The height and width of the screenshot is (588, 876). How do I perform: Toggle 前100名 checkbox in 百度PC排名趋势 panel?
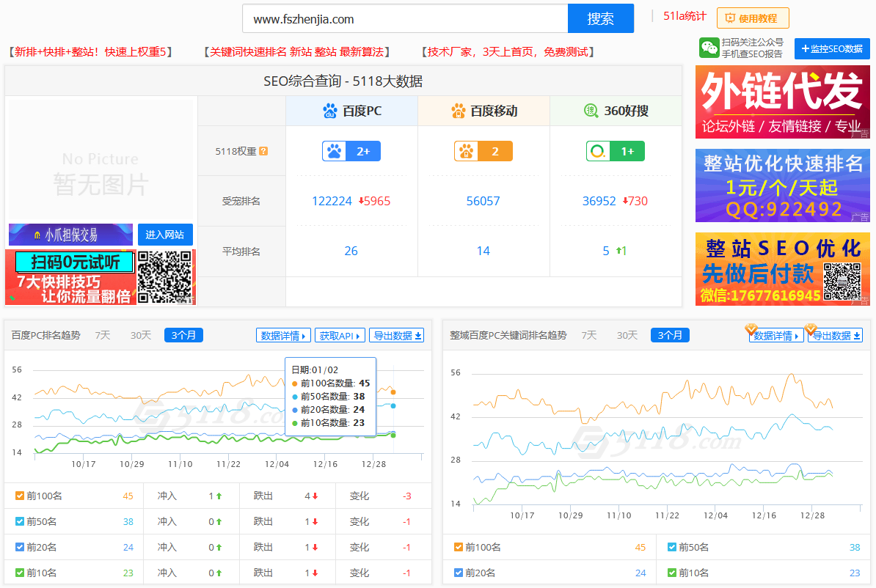point(20,496)
